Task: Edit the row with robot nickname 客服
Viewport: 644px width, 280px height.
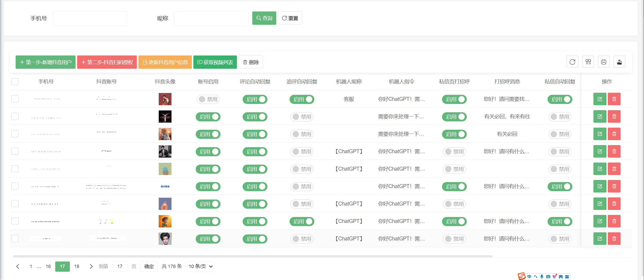Action: click(600, 99)
